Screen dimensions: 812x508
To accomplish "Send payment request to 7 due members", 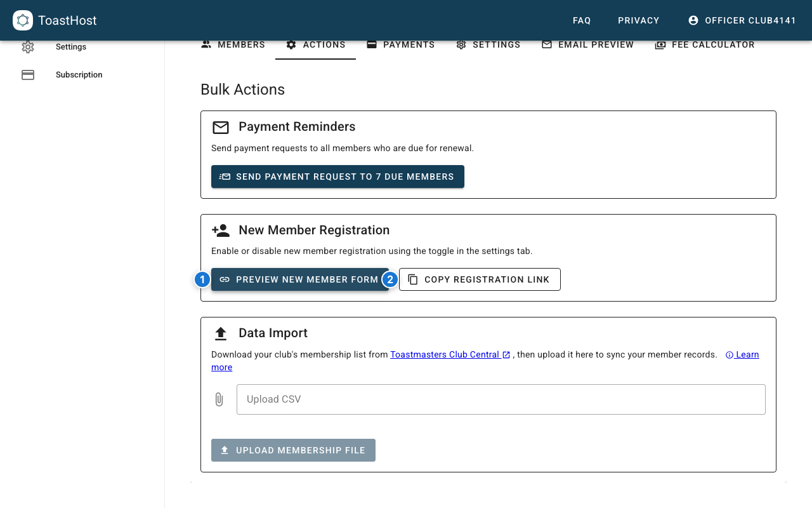I will [337, 177].
